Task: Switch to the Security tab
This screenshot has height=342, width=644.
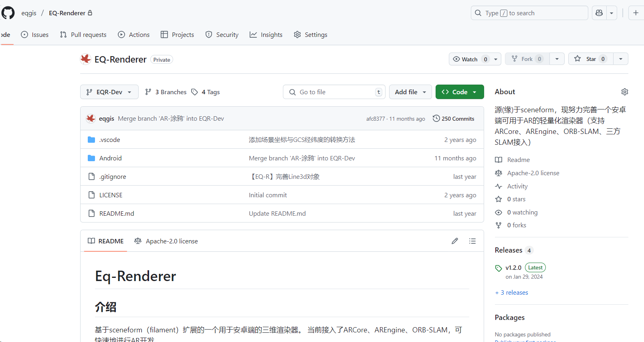Action: 222,34
